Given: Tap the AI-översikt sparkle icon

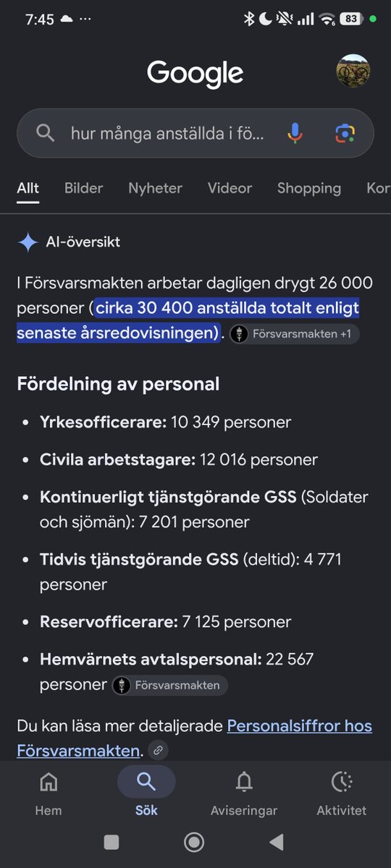Looking at the screenshot, I should [x=28, y=242].
